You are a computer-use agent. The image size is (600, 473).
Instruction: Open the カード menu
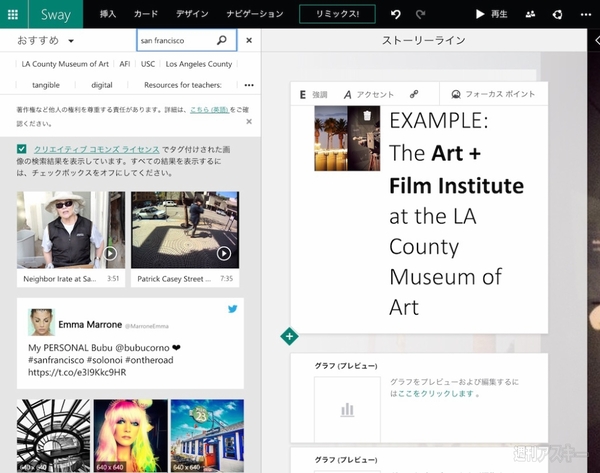pyautogui.click(x=146, y=14)
